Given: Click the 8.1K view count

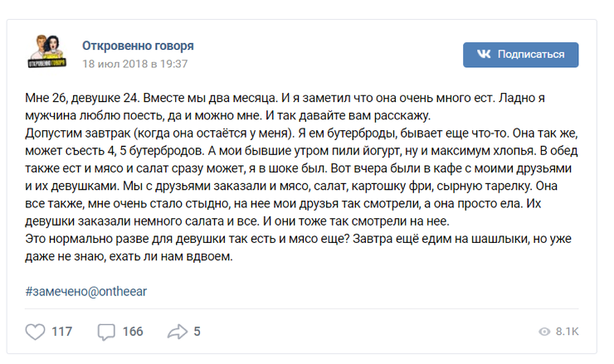Looking at the screenshot, I should 567,332.
